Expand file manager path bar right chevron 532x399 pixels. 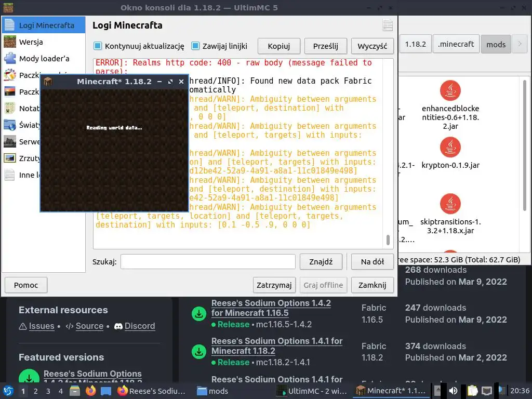(x=520, y=44)
